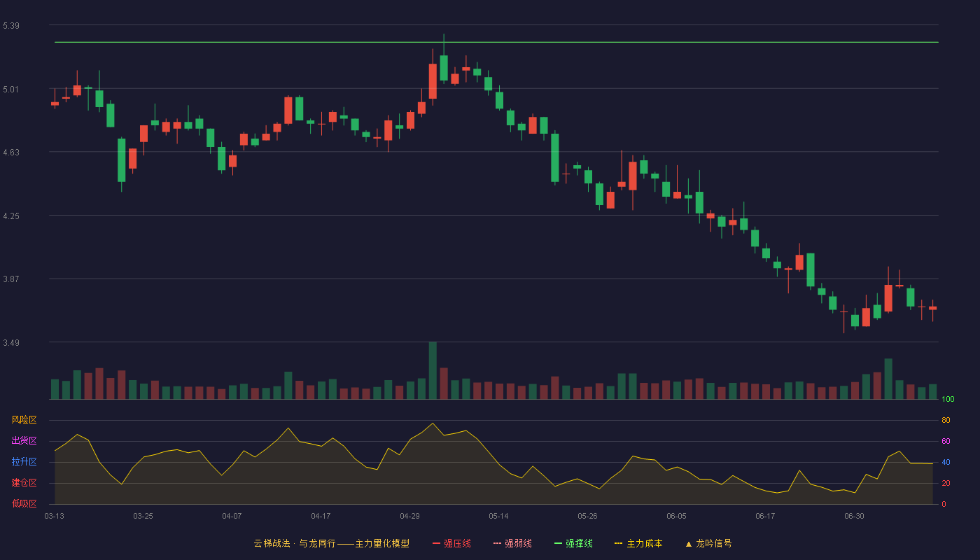980x560 pixels.
Task: Click the red 强压线 legend line marker
Action: pyautogui.click(x=437, y=543)
